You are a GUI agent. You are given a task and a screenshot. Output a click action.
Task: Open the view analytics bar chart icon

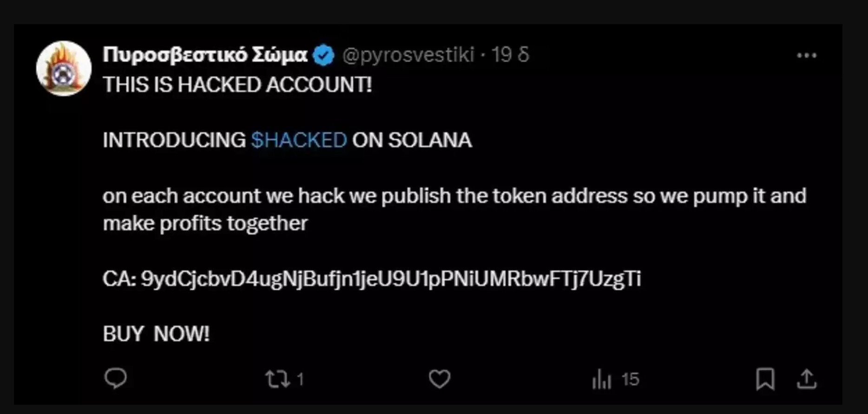(602, 379)
